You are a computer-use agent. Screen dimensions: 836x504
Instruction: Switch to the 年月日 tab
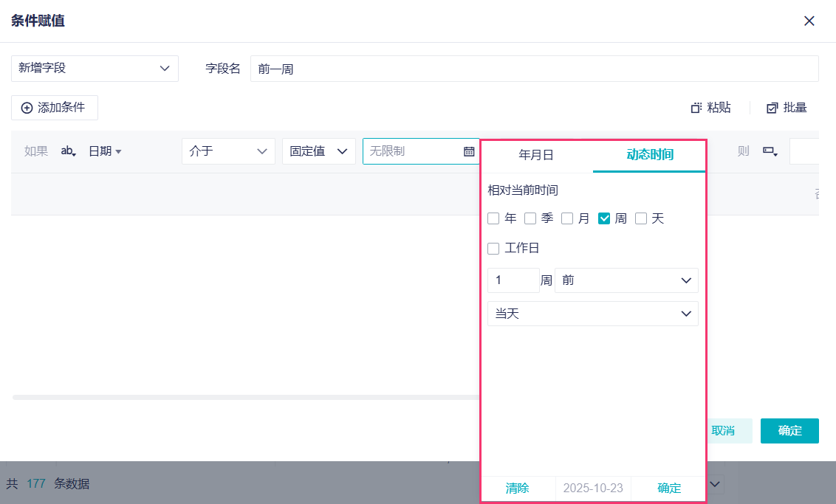(x=536, y=155)
